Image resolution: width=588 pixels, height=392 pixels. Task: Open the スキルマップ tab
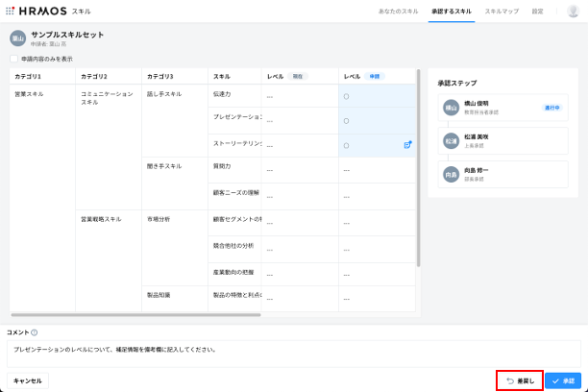(501, 11)
